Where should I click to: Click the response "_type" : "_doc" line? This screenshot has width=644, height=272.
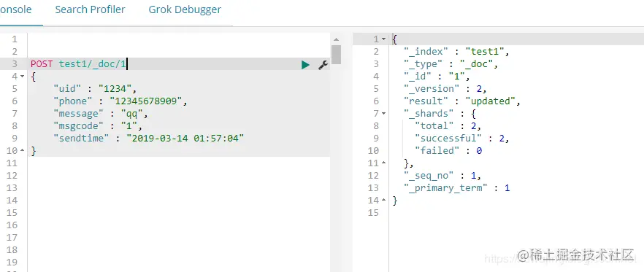point(451,64)
